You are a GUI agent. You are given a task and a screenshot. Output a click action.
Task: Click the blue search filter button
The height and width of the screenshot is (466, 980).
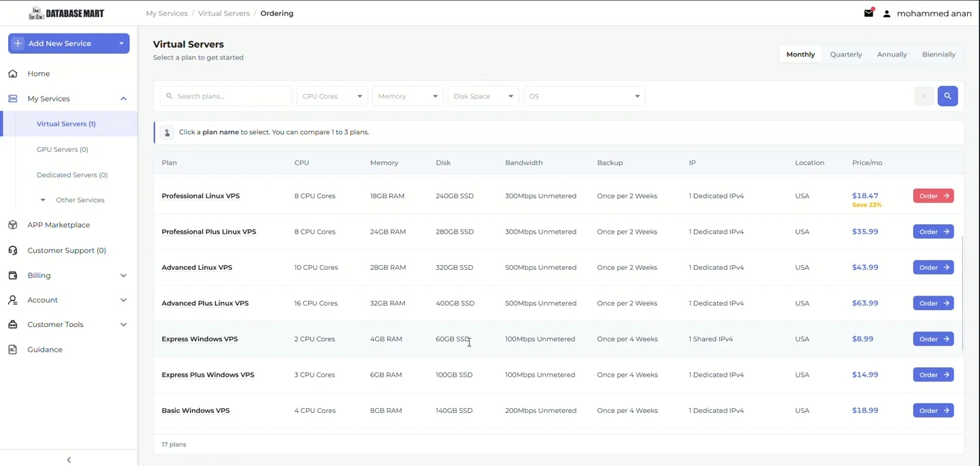(947, 96)
